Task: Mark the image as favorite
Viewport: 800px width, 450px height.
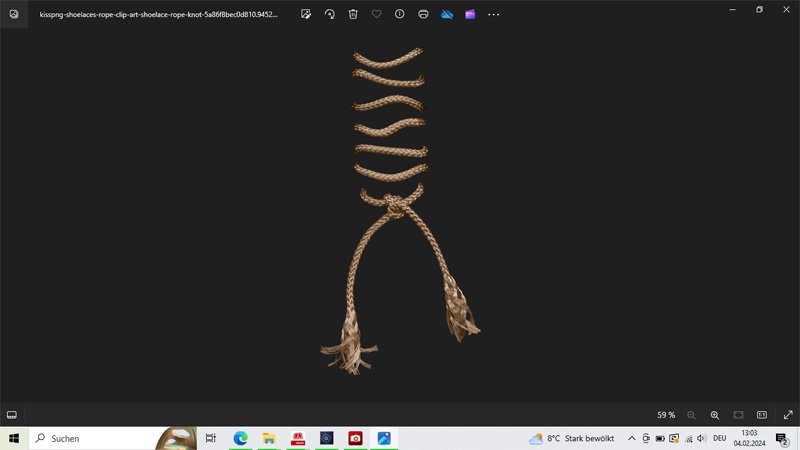Action: point(376,15)
